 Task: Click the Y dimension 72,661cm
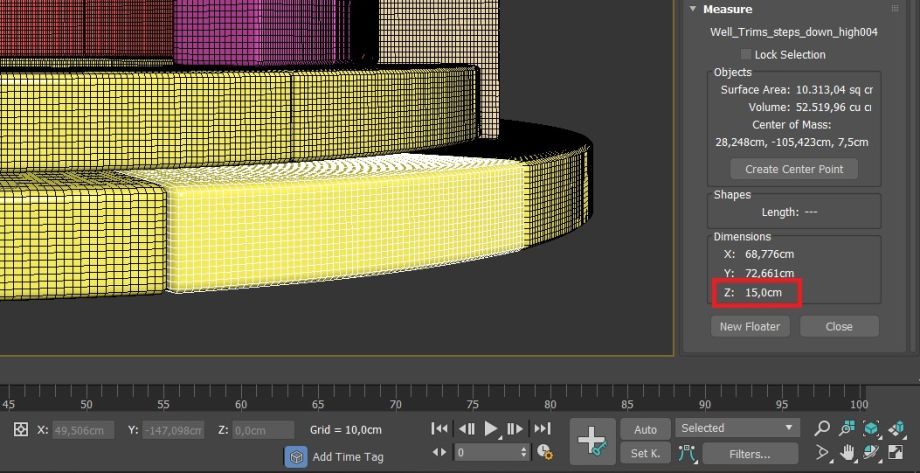(x=769, y=273)
